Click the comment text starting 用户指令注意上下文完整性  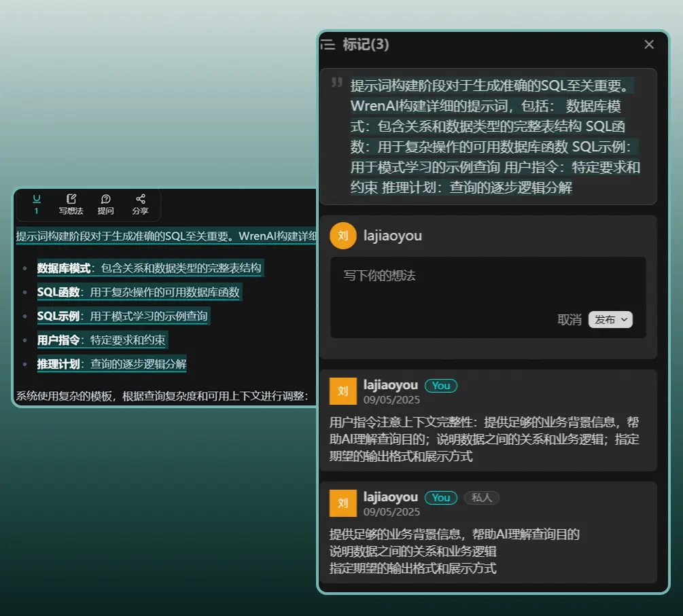(x=484, y=439)
